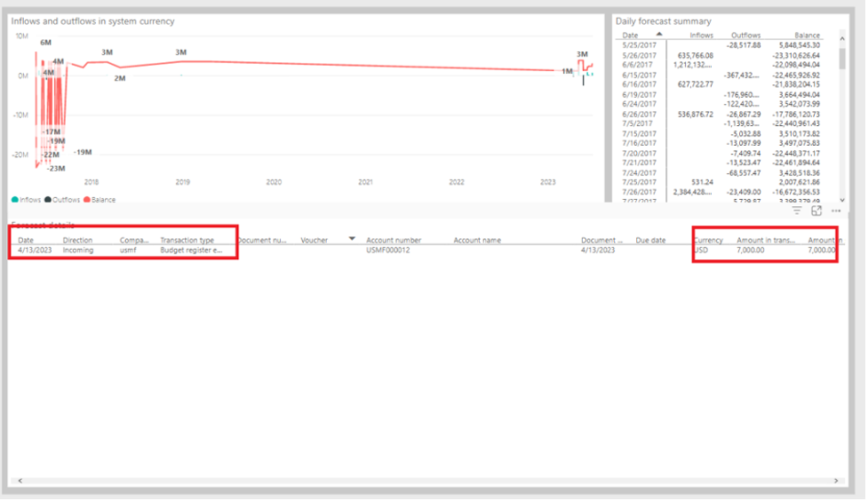Select 7/15/2017 date in Daily forecast summary
This screenshot has width=868, height=501.
(640, 133)
